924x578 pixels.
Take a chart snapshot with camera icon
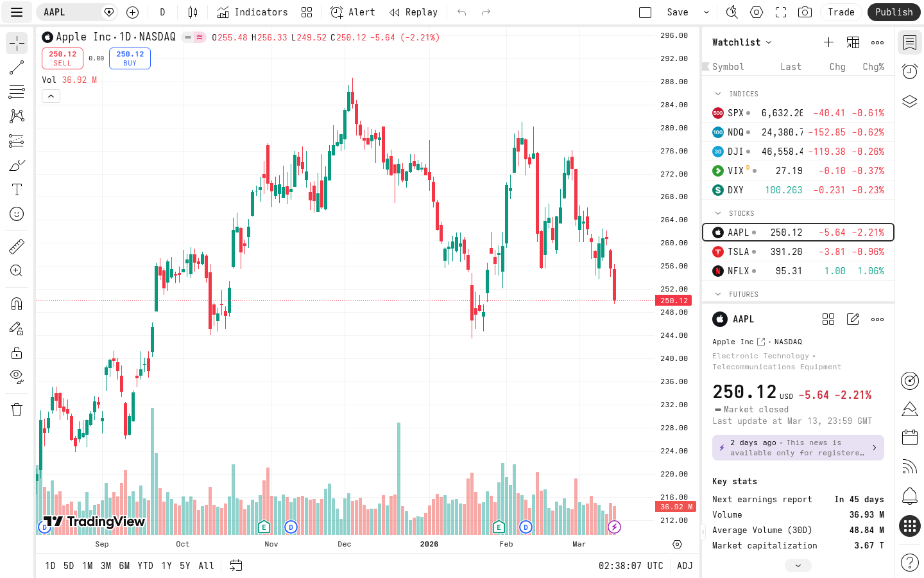tap(805, 12)
